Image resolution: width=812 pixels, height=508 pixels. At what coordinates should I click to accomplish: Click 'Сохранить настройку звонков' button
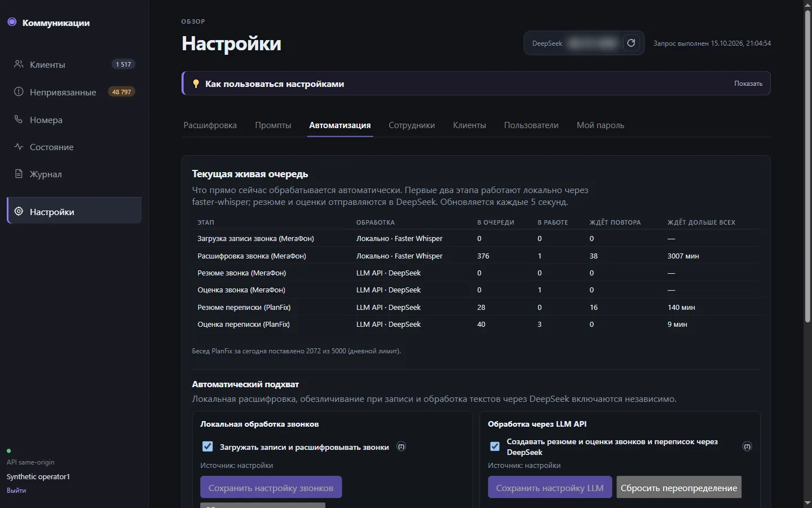point(271,488)
